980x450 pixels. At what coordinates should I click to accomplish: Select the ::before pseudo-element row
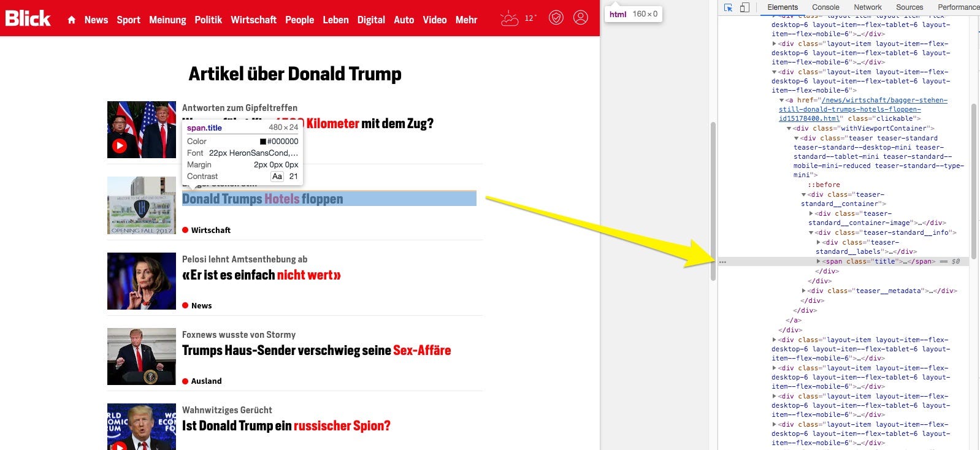(824, 185)
